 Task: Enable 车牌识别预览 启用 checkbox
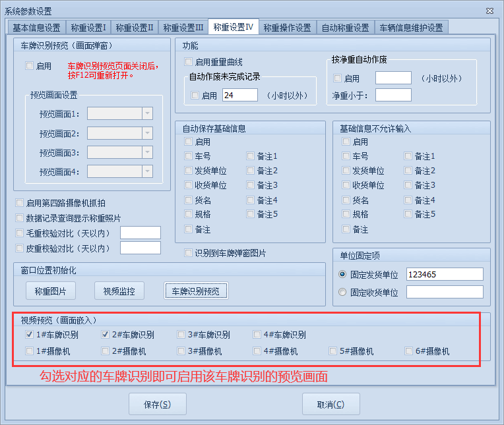pos(30,66)
